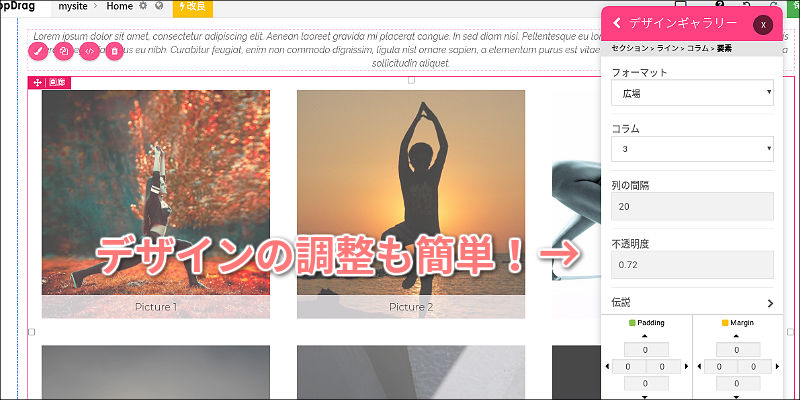Click the pink trash delete icon
The image size is (800, 400).
115,51
